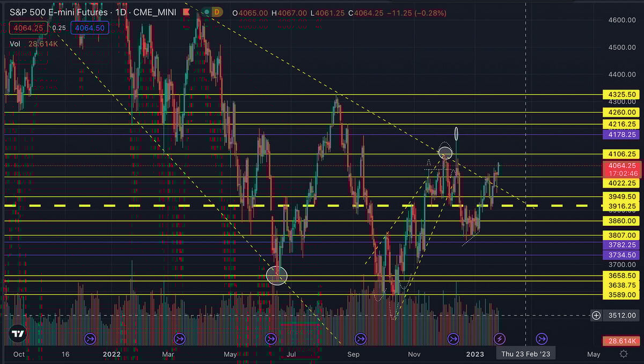
Task: Select the Vol 28.614K indicator legend
Action: coord(33,44)
